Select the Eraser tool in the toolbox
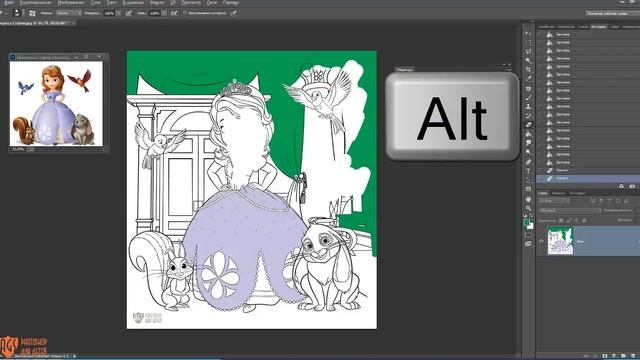The width and height of the screenshot is (640, 360). pyautogui.click(x=528, y=125)
